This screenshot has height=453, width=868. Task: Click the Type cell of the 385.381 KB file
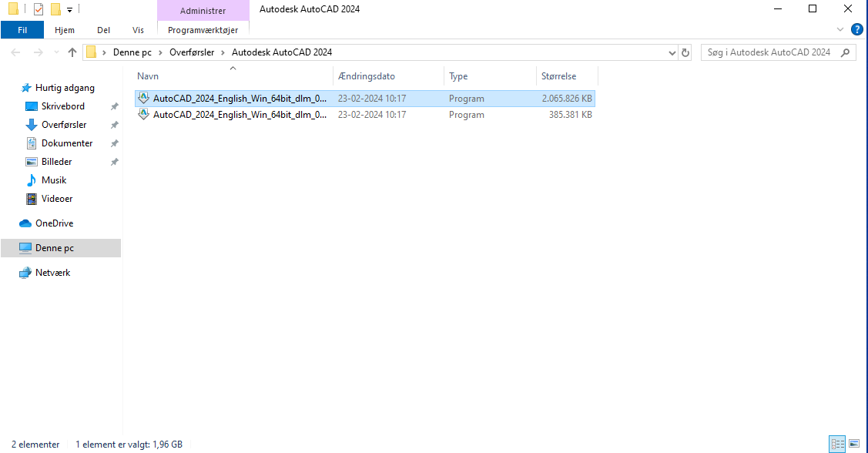pos(467,115)
